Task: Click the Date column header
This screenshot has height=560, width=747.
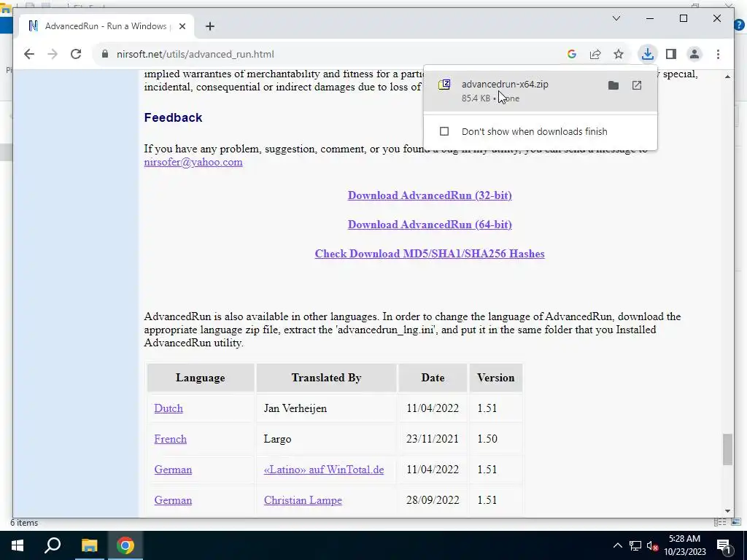Action: (433, 378)
